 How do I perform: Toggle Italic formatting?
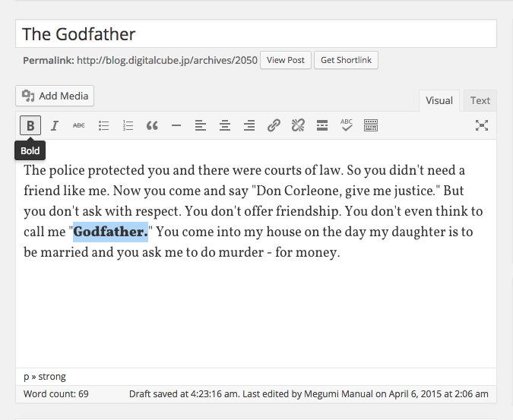coord(55,126)
